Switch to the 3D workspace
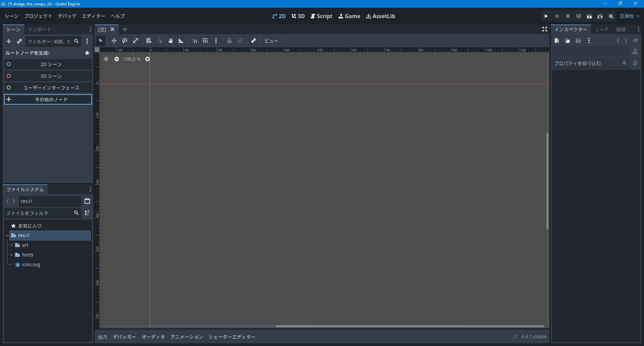The width and height of the screenshot is (644, 346). pos(298,16)
